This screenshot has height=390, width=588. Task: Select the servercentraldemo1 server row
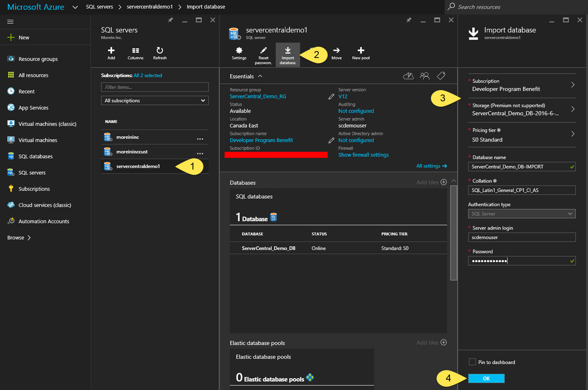pyautogui.click(x=155, y=166)
